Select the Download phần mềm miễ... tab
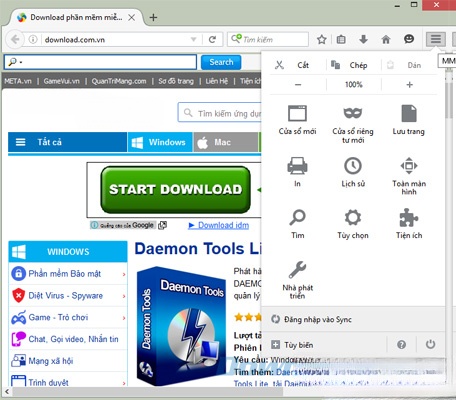The image size is (456, 400). pyautogui.click(x=76, y=17)
